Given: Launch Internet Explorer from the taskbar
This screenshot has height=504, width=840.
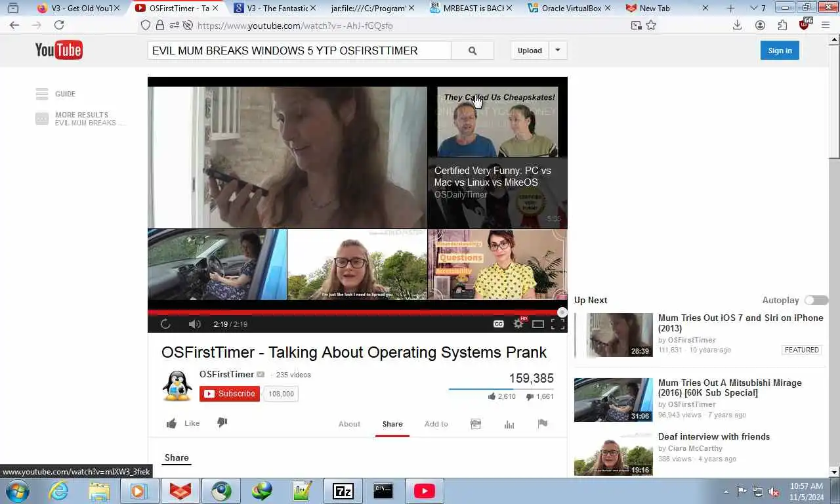Looking at the screenshot, I should click(58, 491).
